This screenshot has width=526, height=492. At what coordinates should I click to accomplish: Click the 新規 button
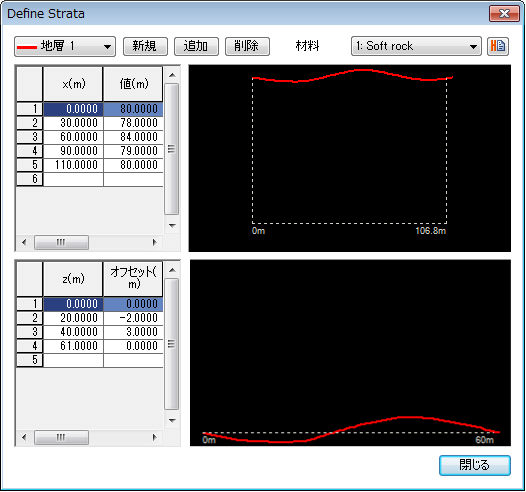[145, 46]
